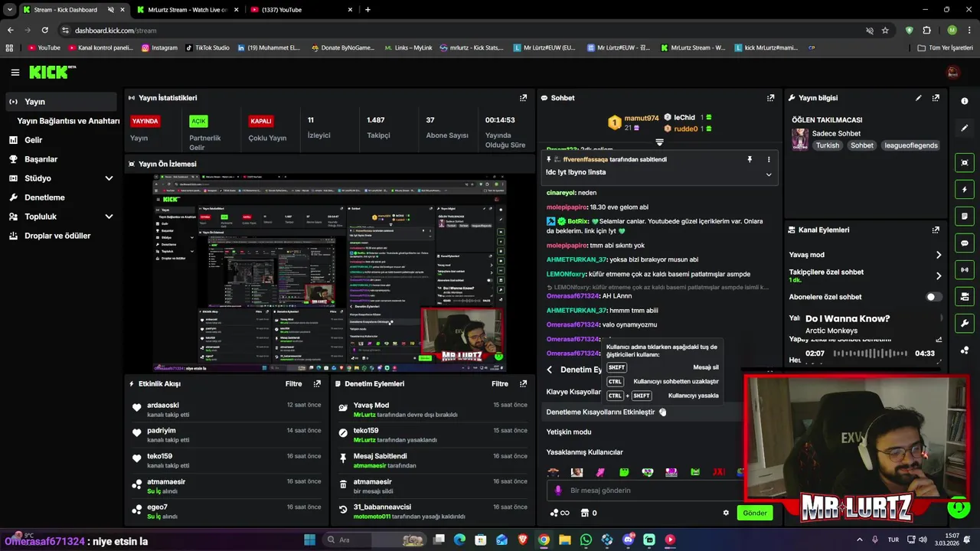Open Yetişkin modu setting
980x551 pixels.
[x=569, y=432]
